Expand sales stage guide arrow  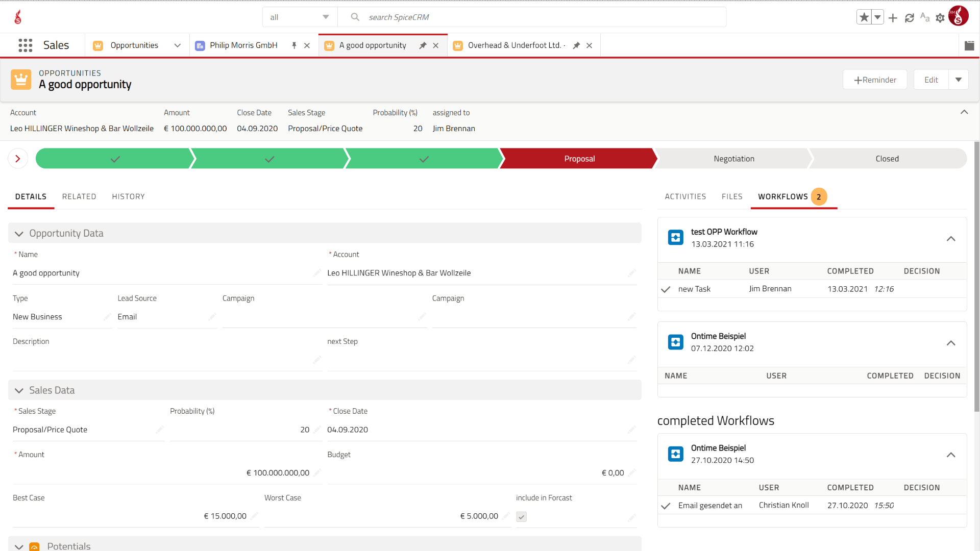[x=18, y=159]
